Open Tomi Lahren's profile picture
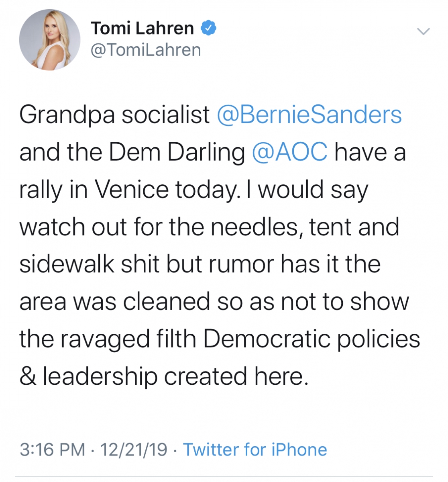The height and width of the screenshot is (482, 448). click(x=50, y=40)
